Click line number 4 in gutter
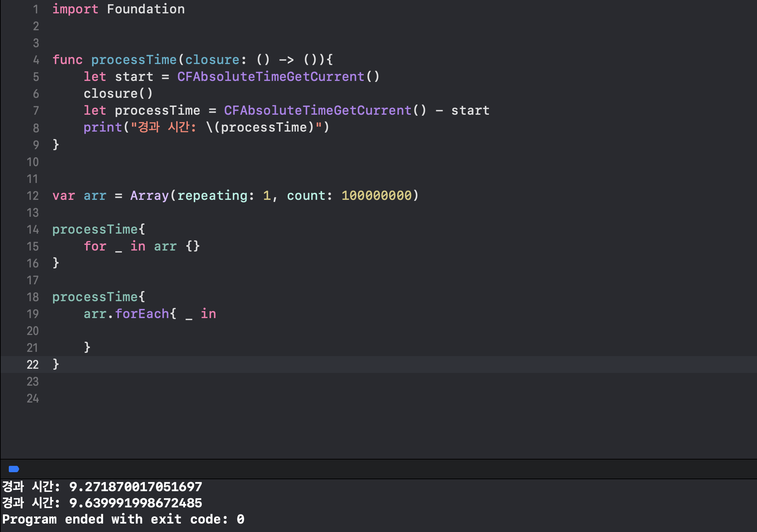757x532 pixels. 36,60
